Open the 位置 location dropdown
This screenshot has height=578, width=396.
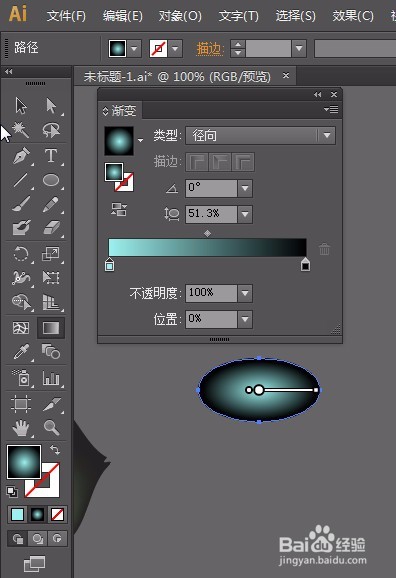click(x=245, y=319)
